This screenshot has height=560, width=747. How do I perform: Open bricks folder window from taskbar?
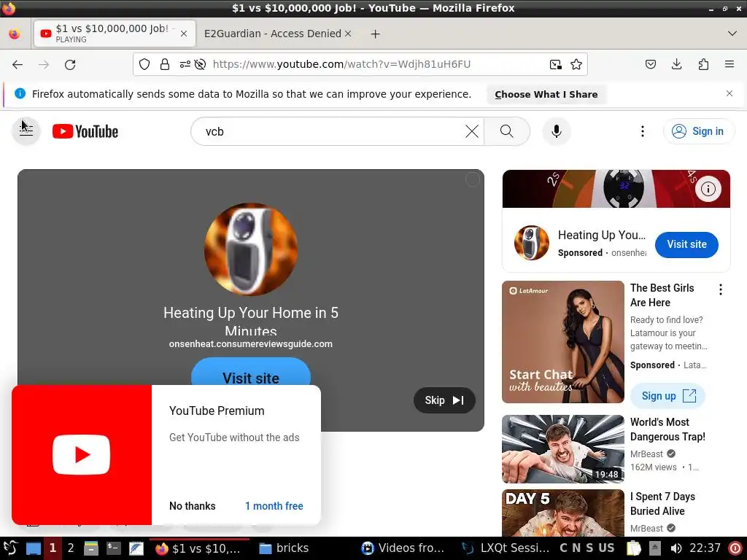tap(284, 548)
